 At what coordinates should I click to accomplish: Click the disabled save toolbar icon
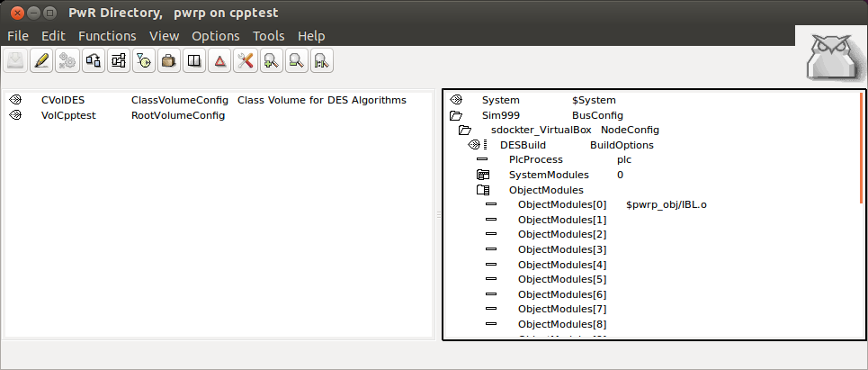(x=15, y=60)
